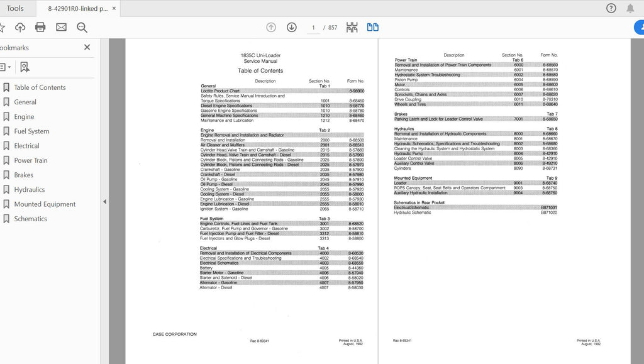The height and width of the screenshot is (364, 644).
Task: Open the Help question mark icon
Action: 611,8
